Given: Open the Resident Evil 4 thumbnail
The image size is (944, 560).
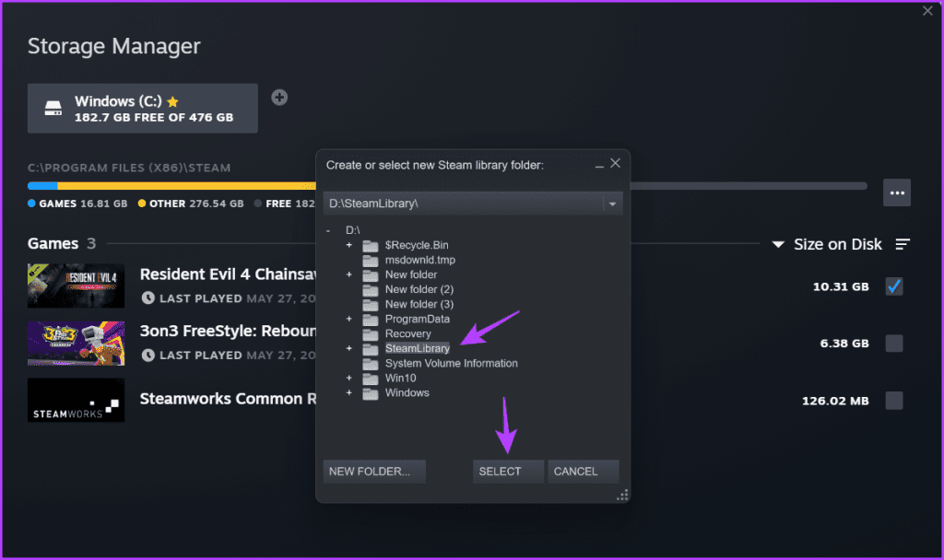Looking at the screenshot, I should (76, 286).
